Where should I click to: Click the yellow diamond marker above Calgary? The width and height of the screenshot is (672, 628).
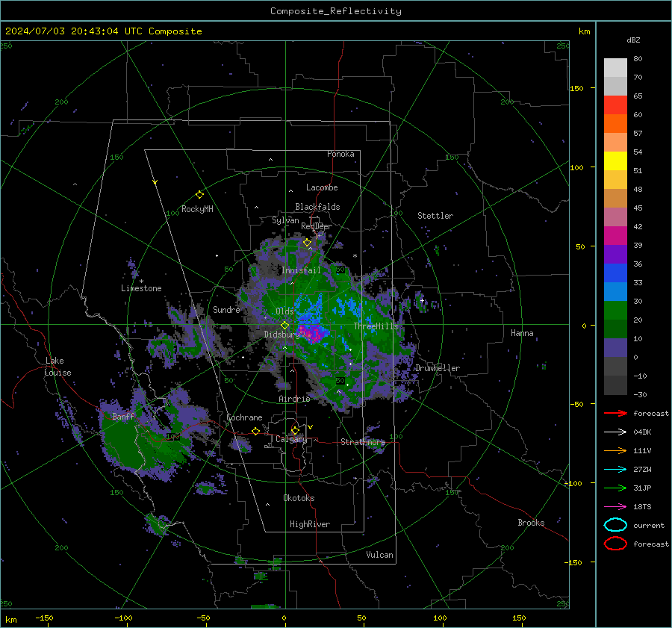pyautogui.click(x=295, y=430)
